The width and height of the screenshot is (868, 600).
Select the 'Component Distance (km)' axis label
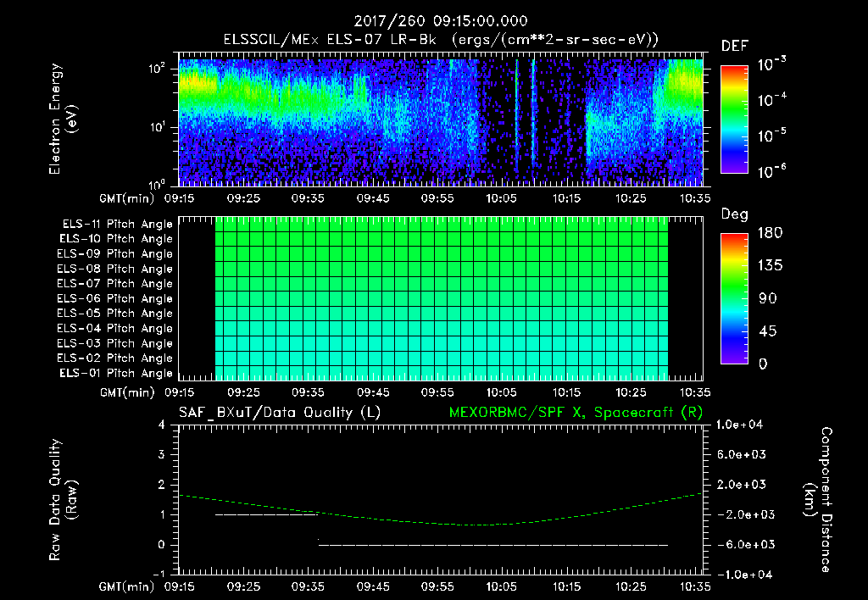coord(818,500)
